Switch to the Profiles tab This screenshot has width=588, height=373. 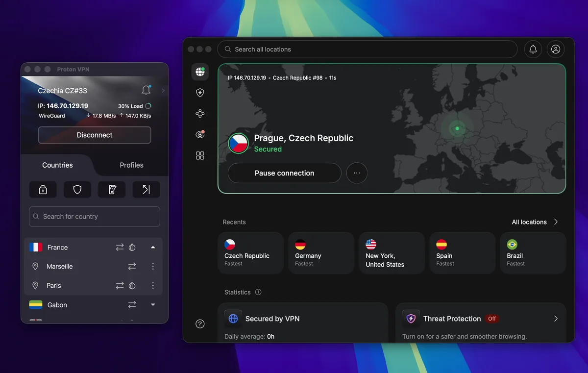[131, 165]
